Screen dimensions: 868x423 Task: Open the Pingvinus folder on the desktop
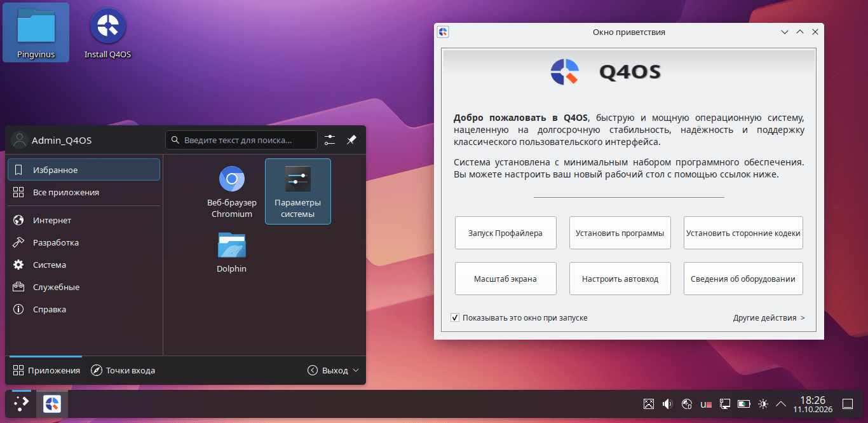[x=36, y=32]
